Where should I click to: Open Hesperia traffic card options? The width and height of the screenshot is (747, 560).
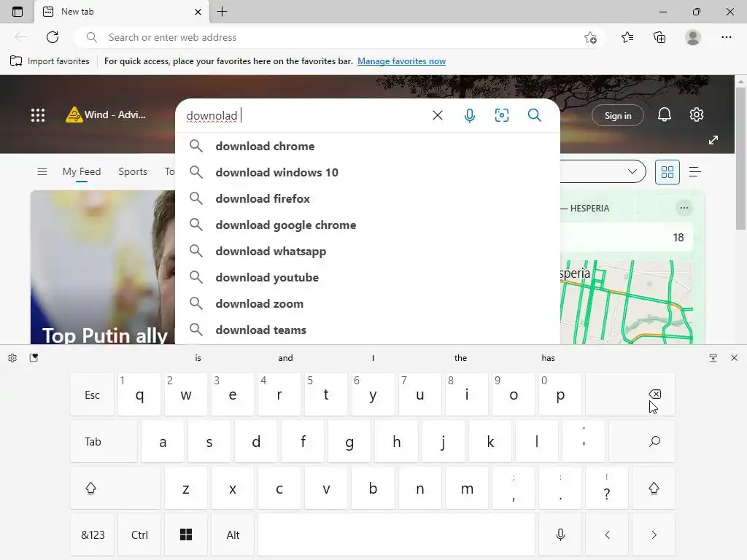684,208
